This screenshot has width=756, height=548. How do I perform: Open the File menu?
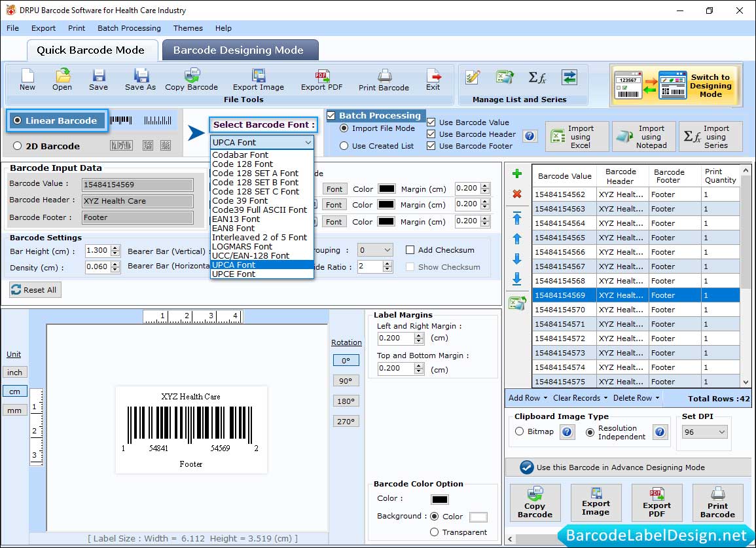click(12, 28)
